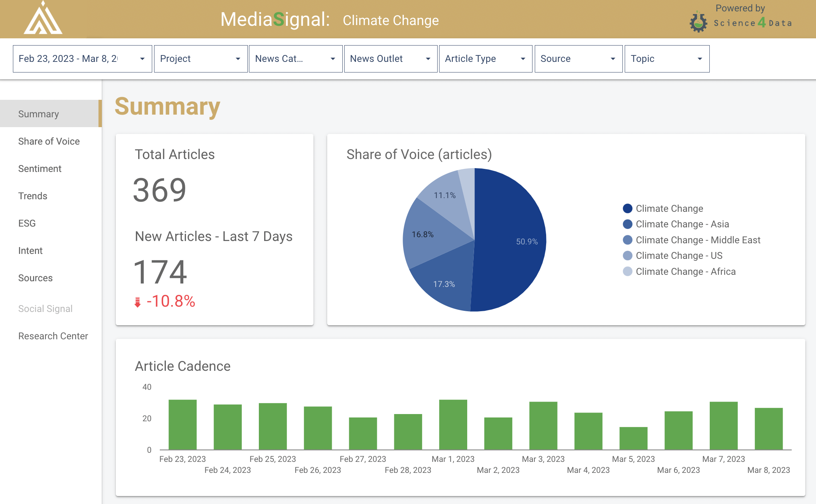Click the total articles value 369
The width and height of the screenshot is (816, 504).
[x=159, y=190]
